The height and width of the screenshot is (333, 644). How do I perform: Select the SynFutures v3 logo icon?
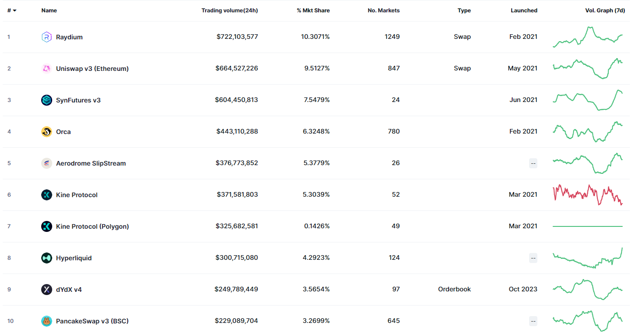tap(47, 100)
